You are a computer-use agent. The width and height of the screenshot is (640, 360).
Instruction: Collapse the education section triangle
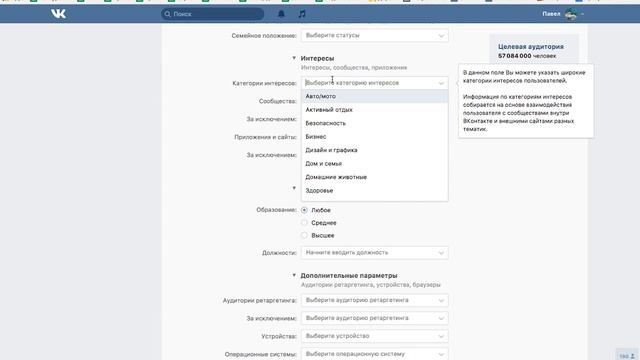click(x=294, y=188)
